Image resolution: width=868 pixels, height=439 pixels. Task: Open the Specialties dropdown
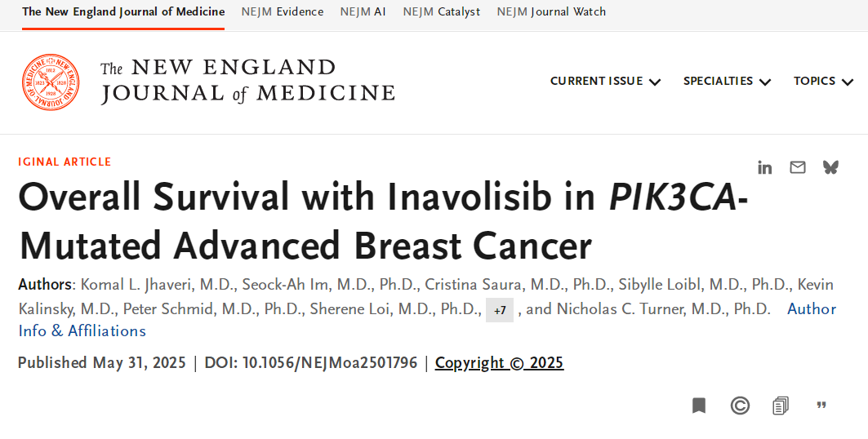point(727,82)
